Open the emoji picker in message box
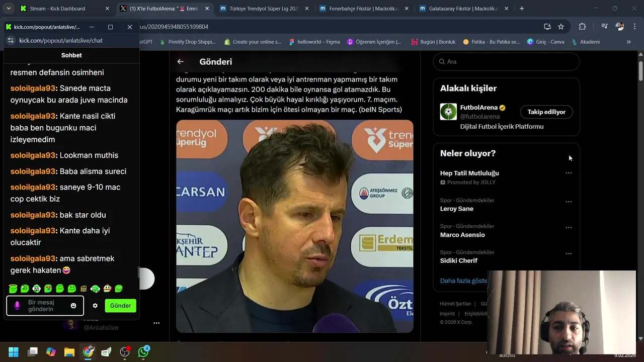 (73, 306)
